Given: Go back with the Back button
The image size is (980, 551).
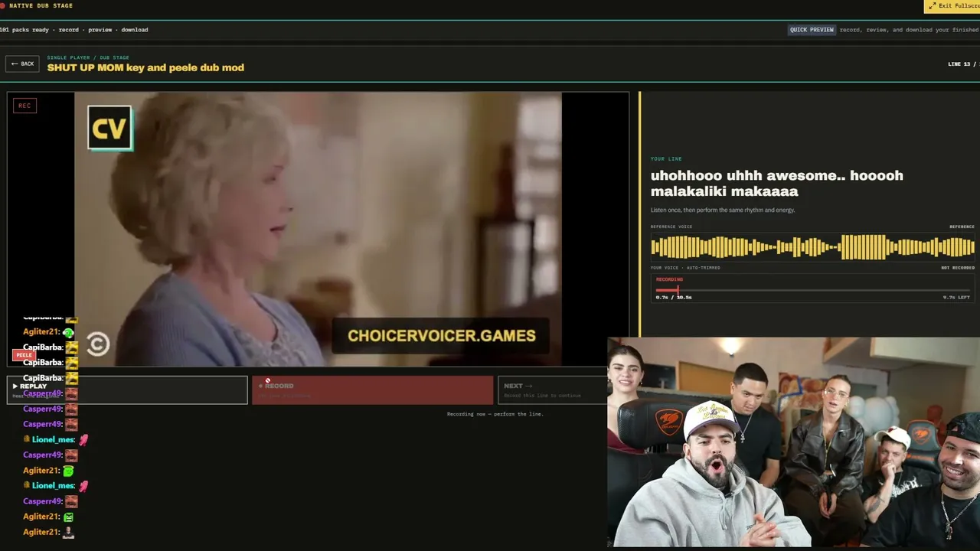Looking at the screenshot, I should (22, 64).
